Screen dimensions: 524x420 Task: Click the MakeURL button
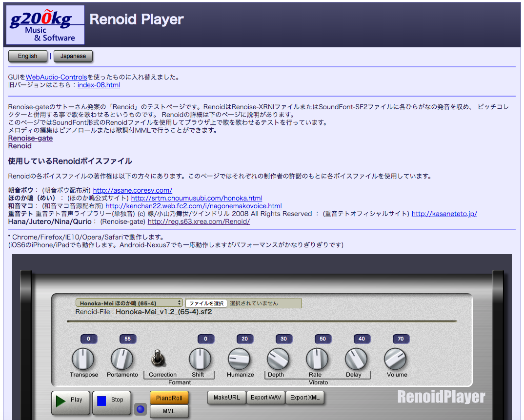pos(226,398)
